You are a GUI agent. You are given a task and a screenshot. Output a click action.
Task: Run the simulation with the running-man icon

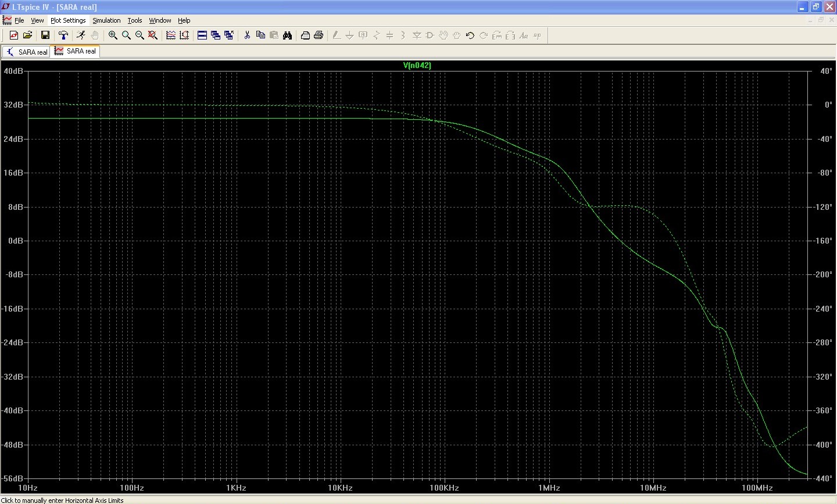click(81, 35)
